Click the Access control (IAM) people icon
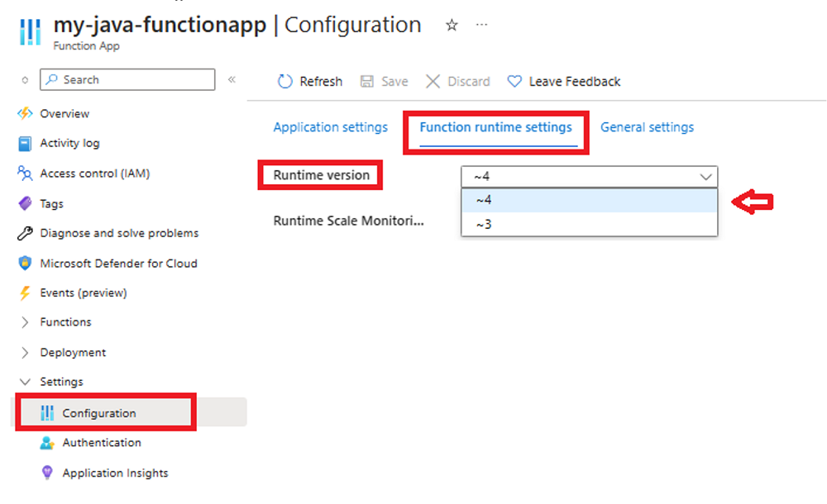 (x=25, y=174)
